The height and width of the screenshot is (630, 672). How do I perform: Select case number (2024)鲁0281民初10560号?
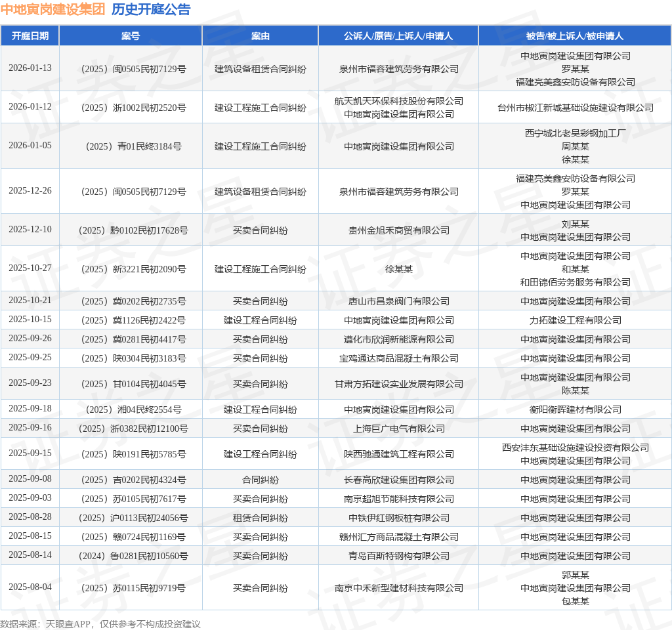point(133,556)
